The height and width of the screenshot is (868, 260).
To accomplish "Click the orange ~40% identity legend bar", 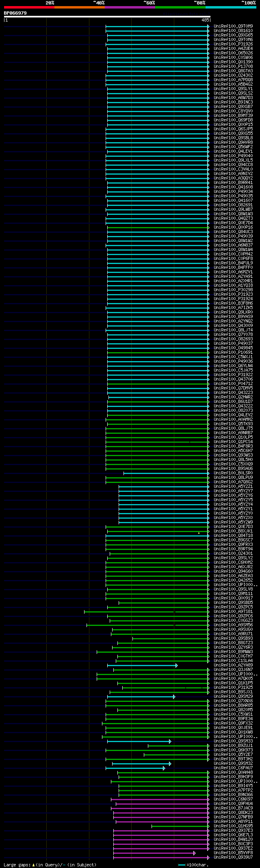I will pos(79,7).
